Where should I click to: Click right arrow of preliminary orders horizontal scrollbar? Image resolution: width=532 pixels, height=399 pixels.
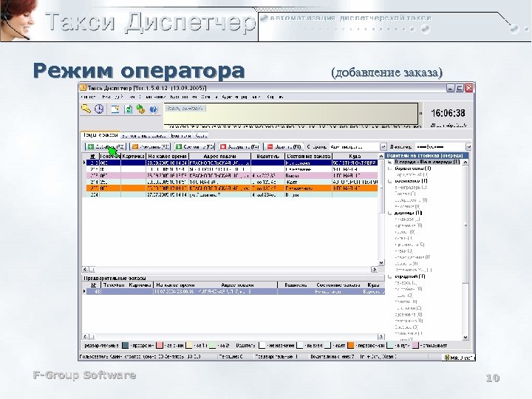click(381, 337)
